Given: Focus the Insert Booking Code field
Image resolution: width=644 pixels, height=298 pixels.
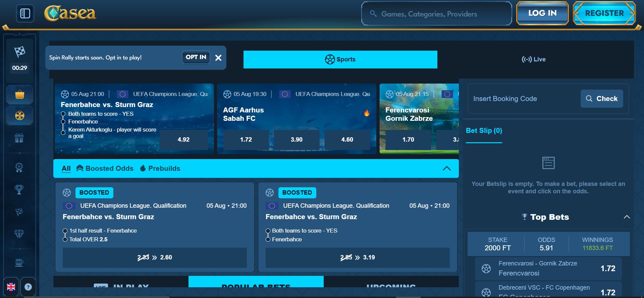Looking at the screenshot, I should (524, 99).
